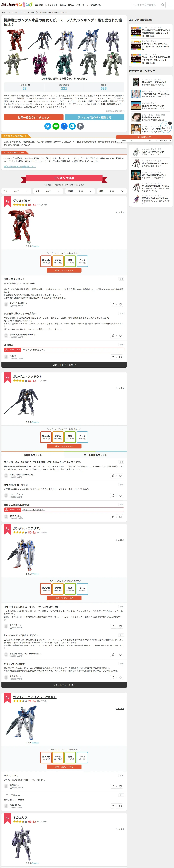The height and width of the screenshot is (868, 174).
Task: Open the 期間 filter dropdown
Action: [x=112, y=191]
